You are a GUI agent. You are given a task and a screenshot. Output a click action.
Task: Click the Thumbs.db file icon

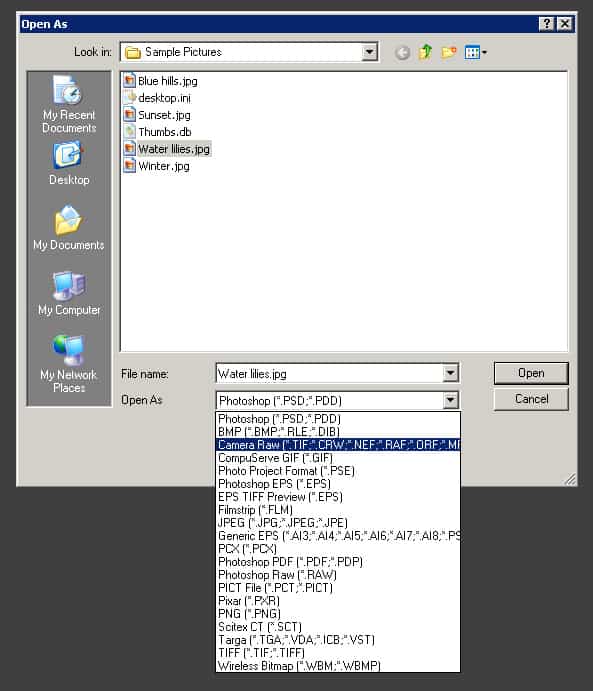click(129, 131)
